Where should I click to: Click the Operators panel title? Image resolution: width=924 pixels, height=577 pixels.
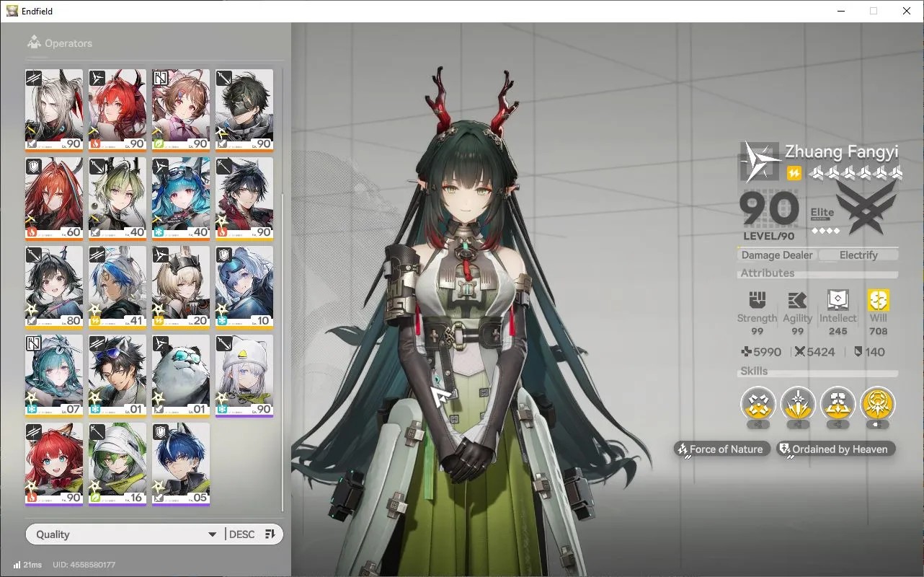68,43
